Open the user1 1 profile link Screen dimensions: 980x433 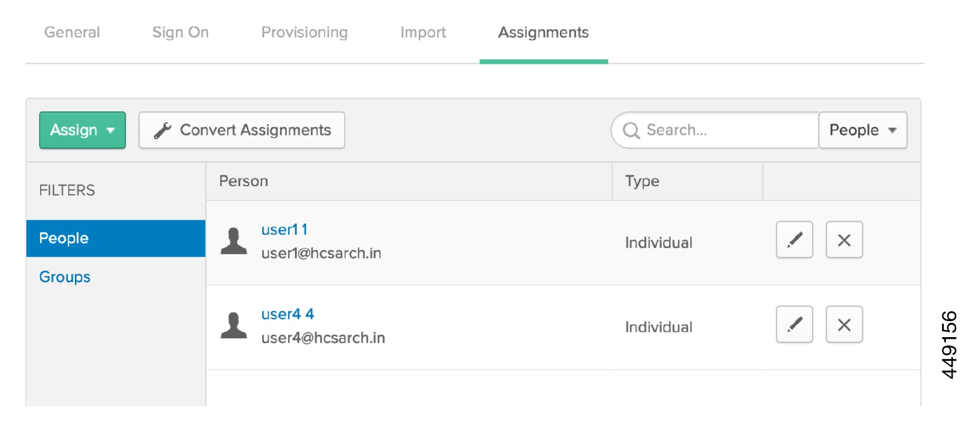click(x=284, y=230)
